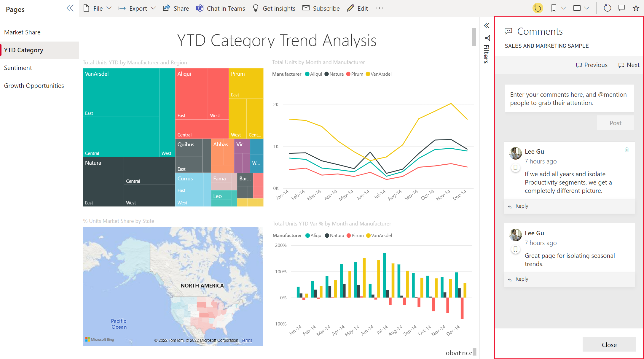Open the Share panel

pyautogui.click(x=175, y=8)
